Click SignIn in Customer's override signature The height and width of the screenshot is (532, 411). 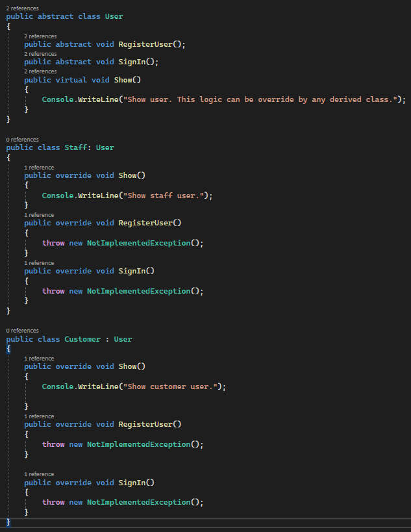(x=132, y=483)
